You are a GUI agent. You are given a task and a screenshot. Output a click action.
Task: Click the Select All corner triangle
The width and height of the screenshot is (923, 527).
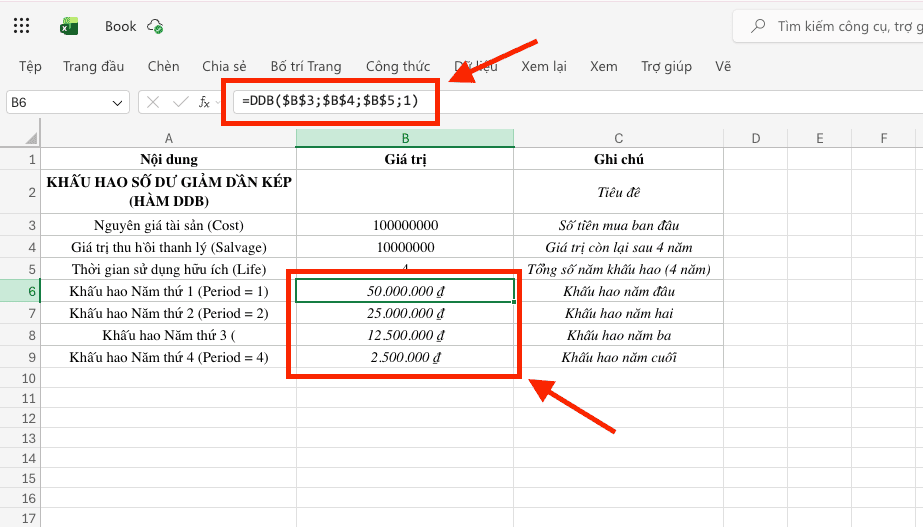[x=31, y=138]
